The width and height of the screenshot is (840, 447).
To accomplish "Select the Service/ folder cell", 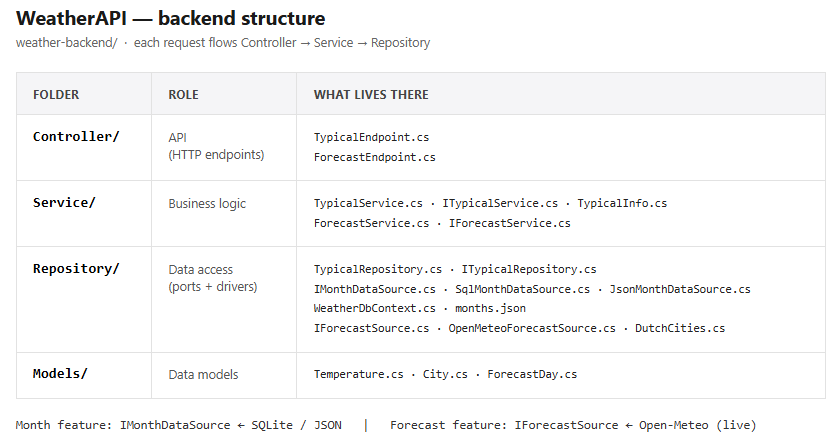I will [84, 213].
